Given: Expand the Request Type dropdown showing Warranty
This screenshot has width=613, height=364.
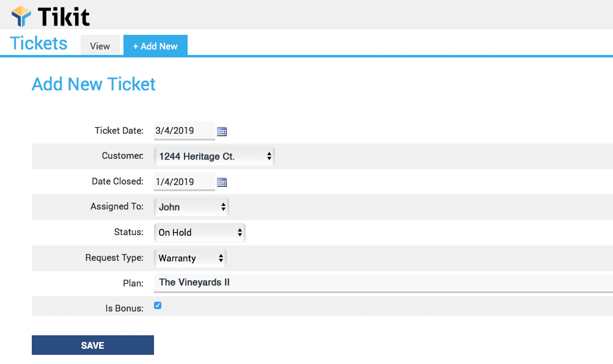Looking at the screenshot, I should (x=190, y=258).
